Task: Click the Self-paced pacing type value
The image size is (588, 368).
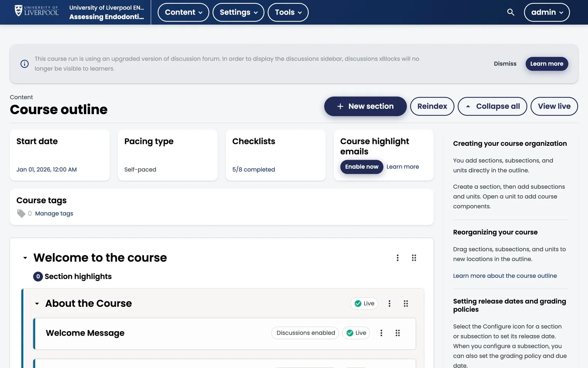Action: point(140,169)
